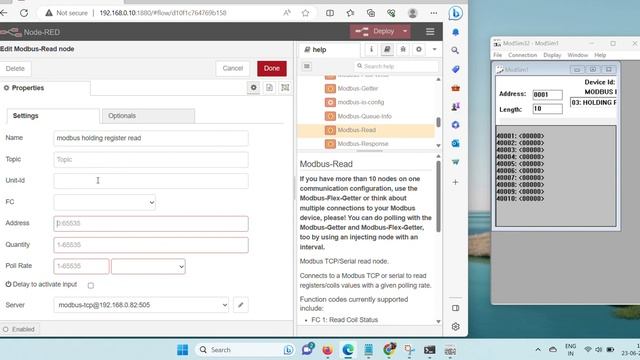640x360 pixels.
Task: Click the Not secure warning icon
Action: pos(49,13)
